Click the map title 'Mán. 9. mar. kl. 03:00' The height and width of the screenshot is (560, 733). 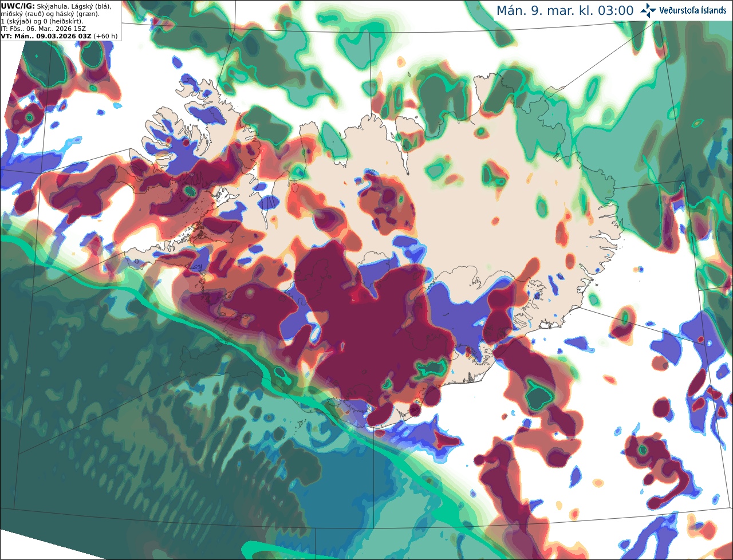pos(565,10)
